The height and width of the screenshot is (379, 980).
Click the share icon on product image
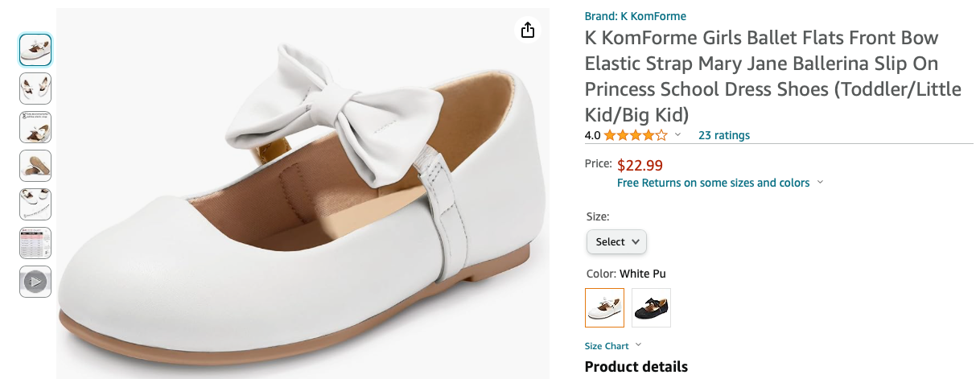click(x=527, y=30)
